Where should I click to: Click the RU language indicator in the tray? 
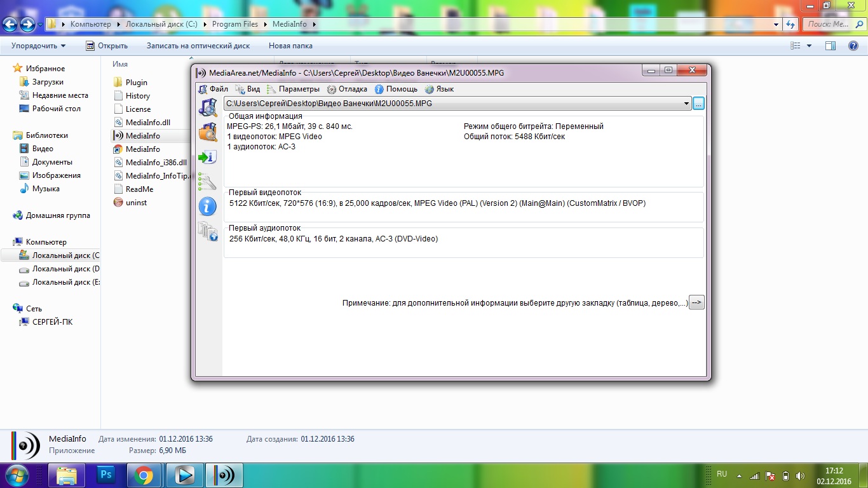point(722,474)
